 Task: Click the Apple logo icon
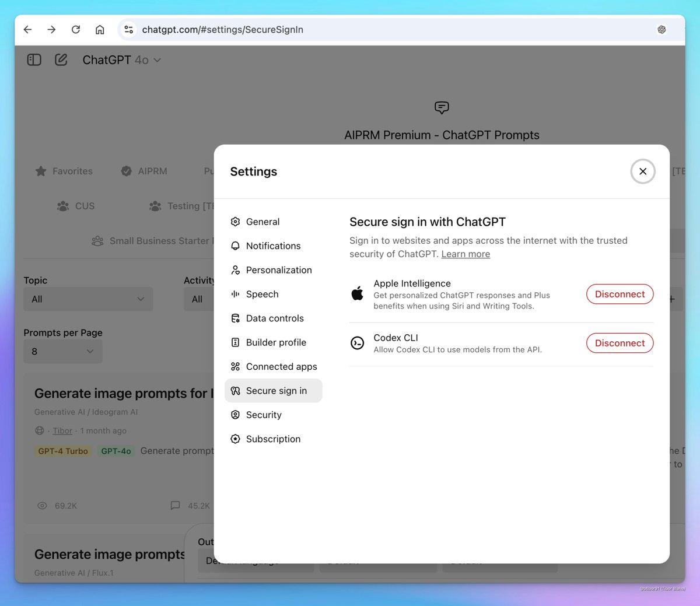point(358,293)
